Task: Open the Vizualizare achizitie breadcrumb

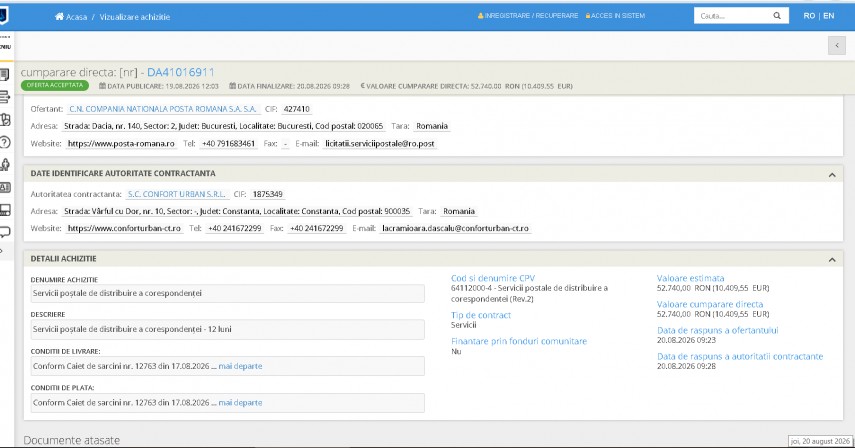Action: (x=135, y=17)
